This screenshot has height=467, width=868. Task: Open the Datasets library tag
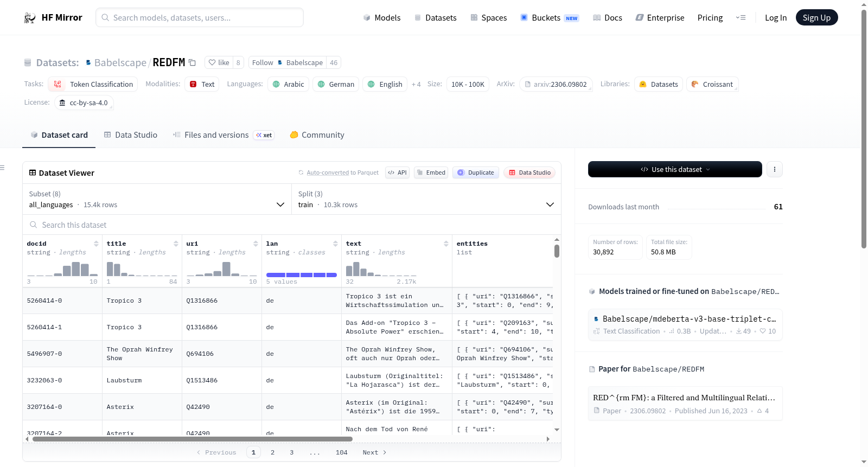coord(659,84)
